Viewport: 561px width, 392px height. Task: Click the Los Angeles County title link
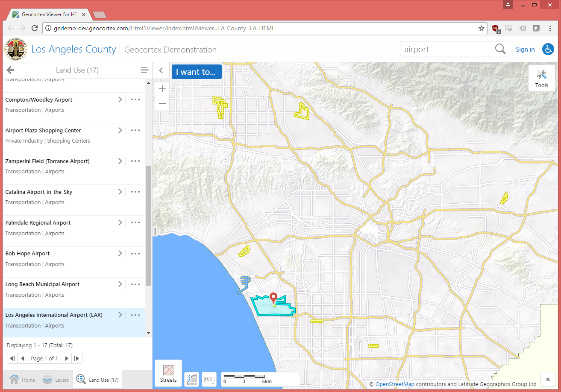pos(73,49)
